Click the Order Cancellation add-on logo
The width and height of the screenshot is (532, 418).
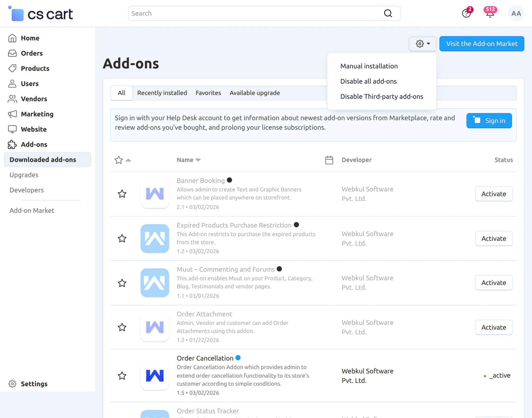pyautogui.click(x=155, y=376)
